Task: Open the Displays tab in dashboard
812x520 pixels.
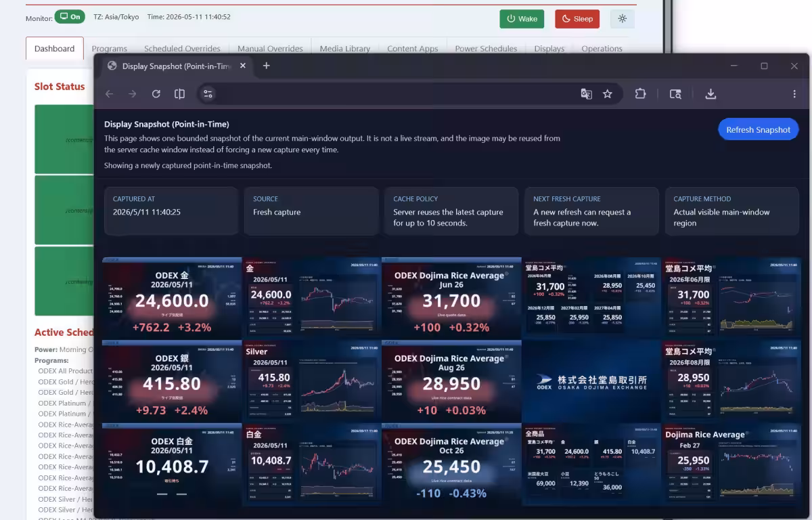Action: point(549,48)
